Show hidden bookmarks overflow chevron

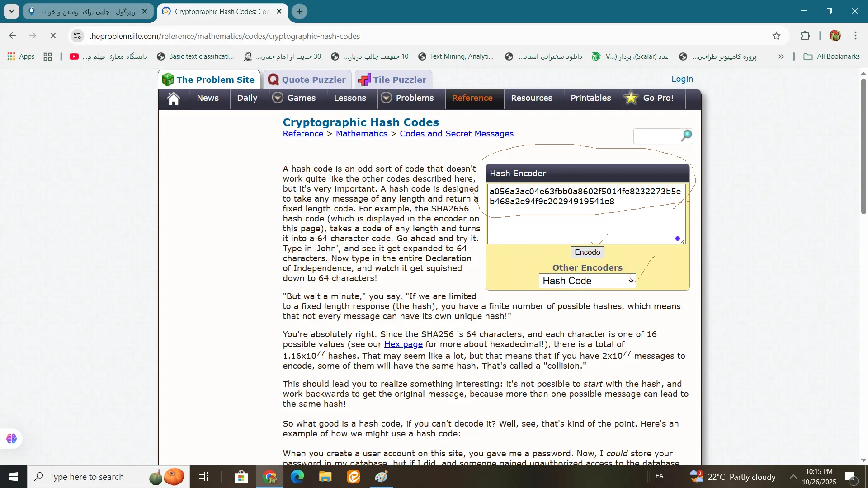coord(781,56)
